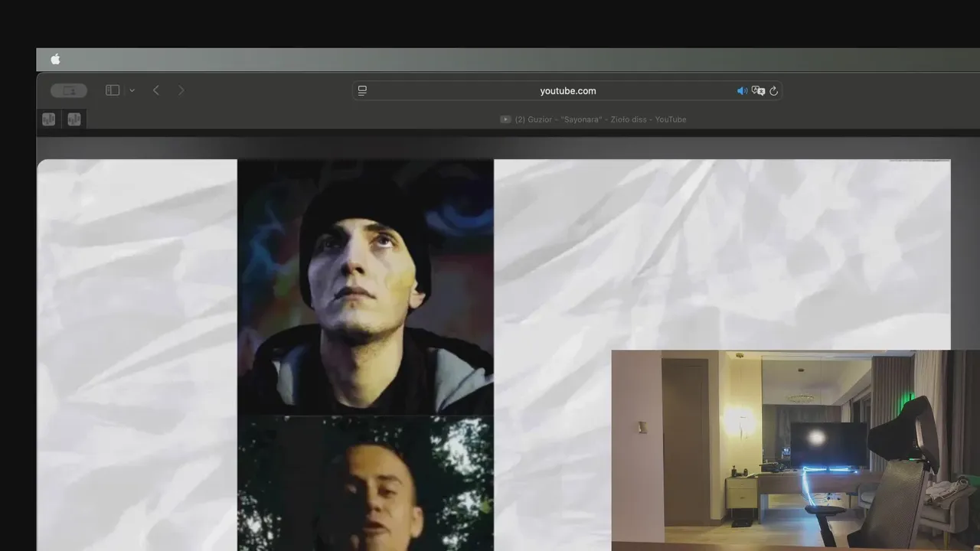Click the lower video frame of man
This screenshot has width=980, height=551.
click(365, 483)
